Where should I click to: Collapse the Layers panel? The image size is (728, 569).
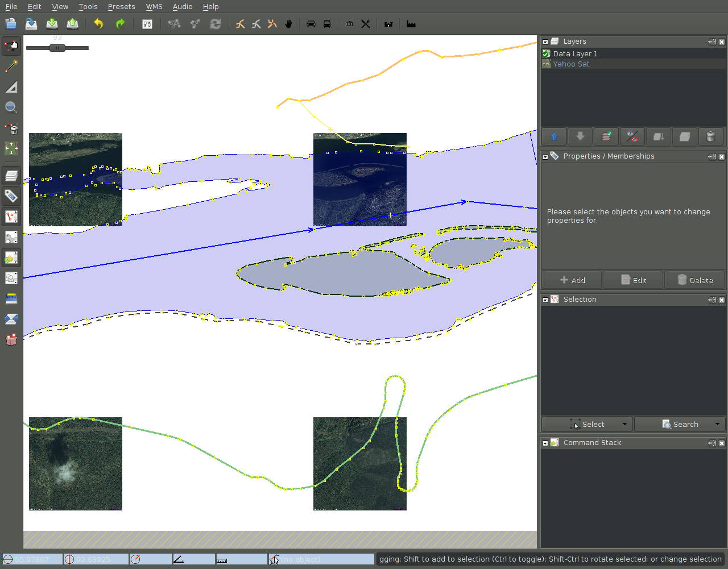click(x=545, y=42)
